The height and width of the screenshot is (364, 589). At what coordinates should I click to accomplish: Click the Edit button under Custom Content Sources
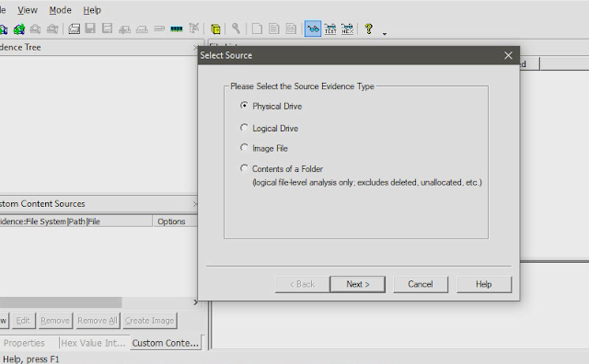[x=23, y=321]
